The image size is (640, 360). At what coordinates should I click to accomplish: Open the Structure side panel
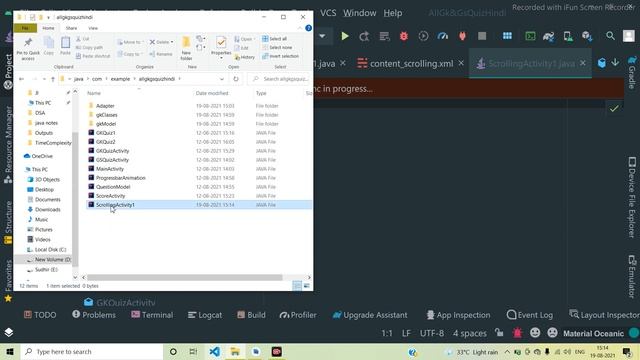(8, 222)
